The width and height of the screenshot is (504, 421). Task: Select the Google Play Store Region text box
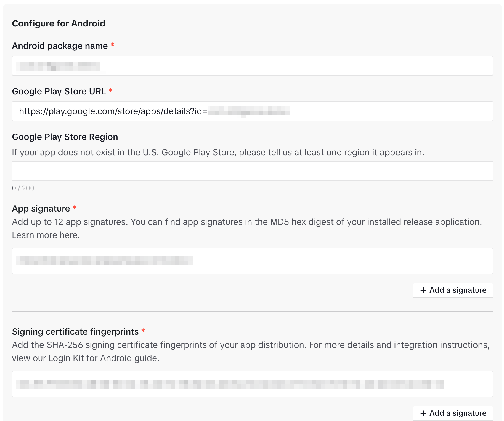252,171
